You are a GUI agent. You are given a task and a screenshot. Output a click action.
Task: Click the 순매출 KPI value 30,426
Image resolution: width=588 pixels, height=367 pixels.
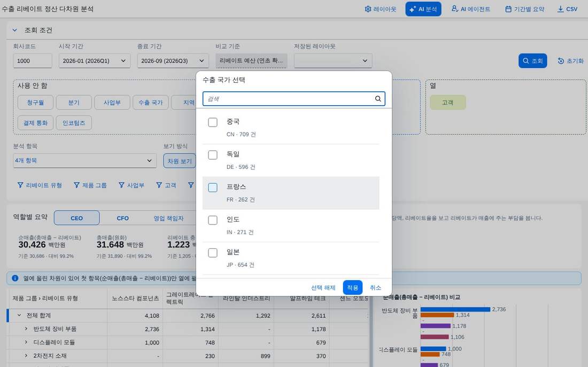pyautogui.click(x=32, y=245)
